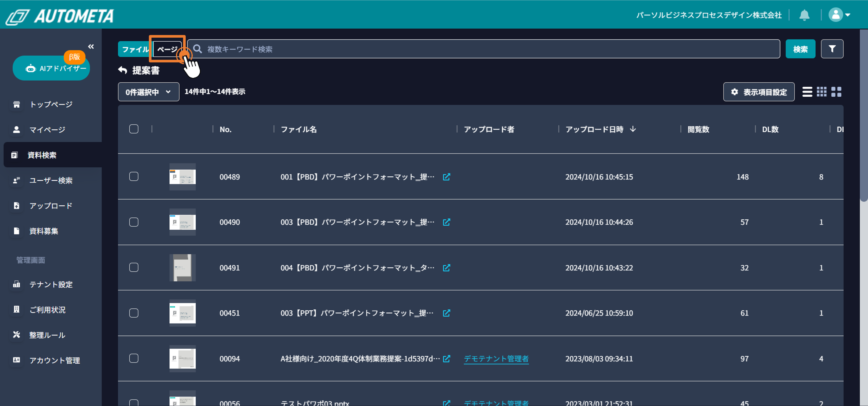The image size is (868, 406).
Task: Open thumbnail of file 00489
Action: point(182,177)
